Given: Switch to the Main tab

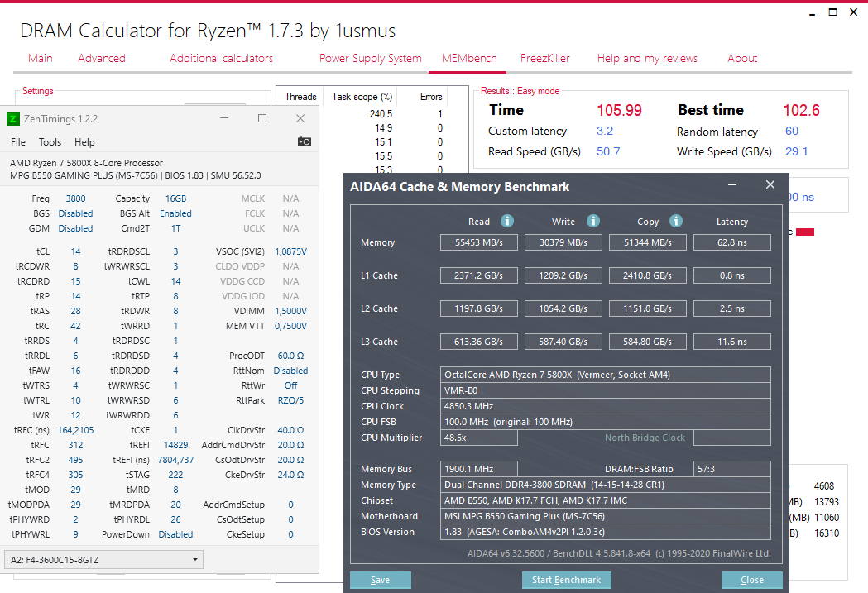Looking at the screenshot, I should point(41,58).
